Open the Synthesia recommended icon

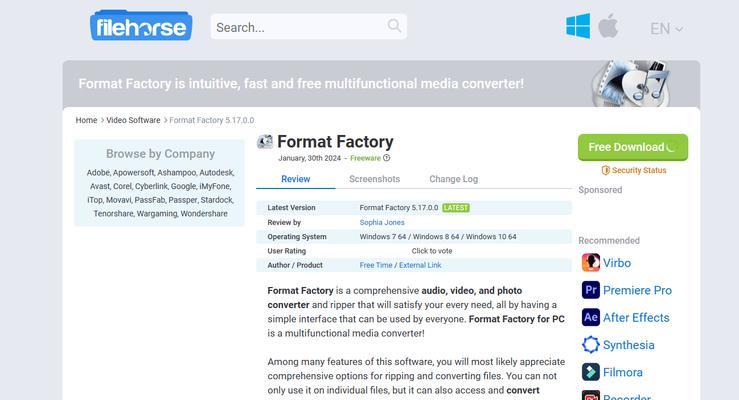pos(591,345)
